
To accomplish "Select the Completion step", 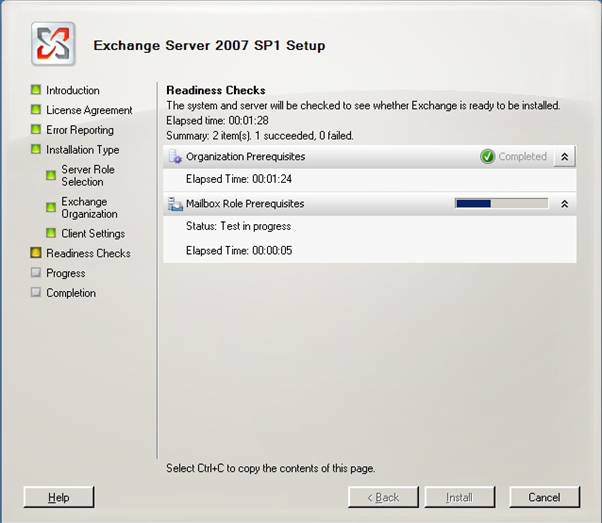I will [71, 293].
